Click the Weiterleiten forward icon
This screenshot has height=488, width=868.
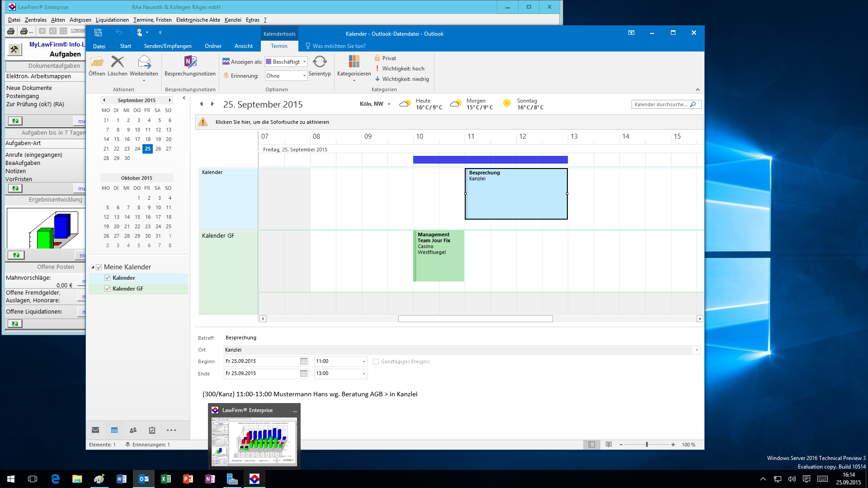(144, 62)
